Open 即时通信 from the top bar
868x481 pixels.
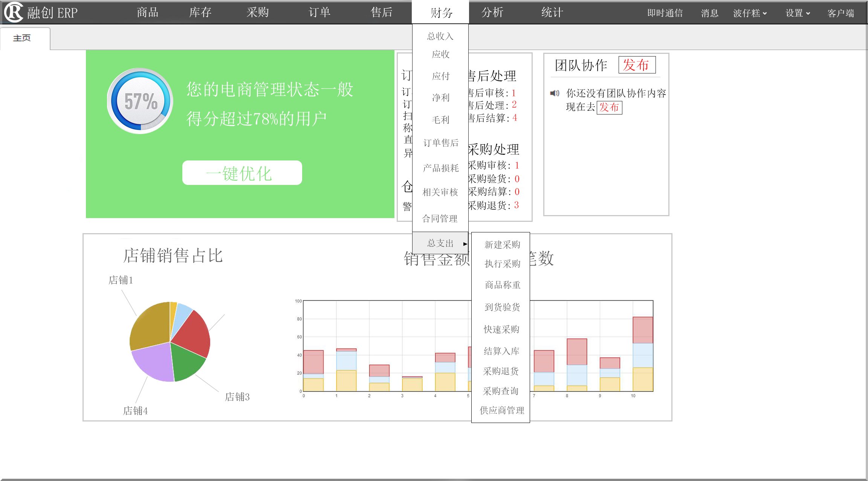[x=665, y=12]
